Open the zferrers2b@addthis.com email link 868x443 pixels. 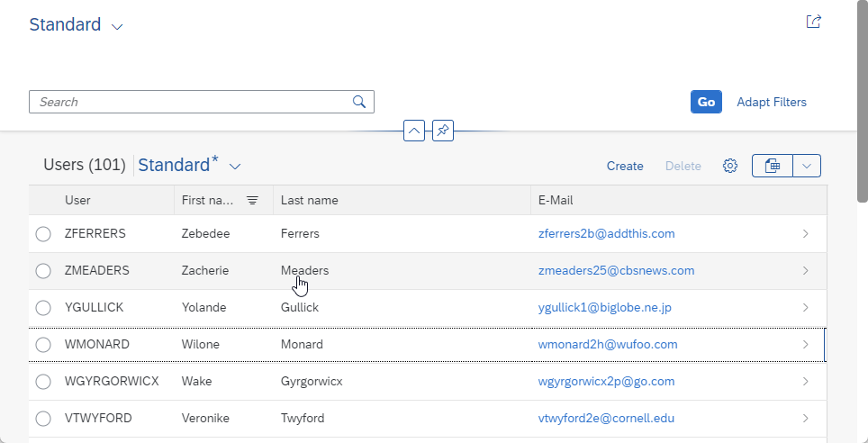click(x=606, y=234)
